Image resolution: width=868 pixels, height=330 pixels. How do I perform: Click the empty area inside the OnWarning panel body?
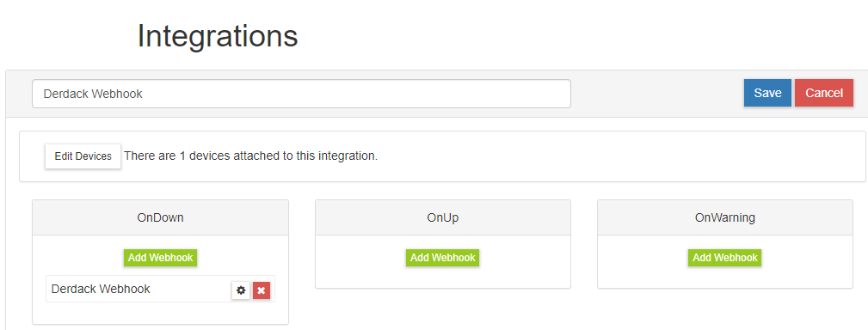pyautogui.click(x=725, y=278)
